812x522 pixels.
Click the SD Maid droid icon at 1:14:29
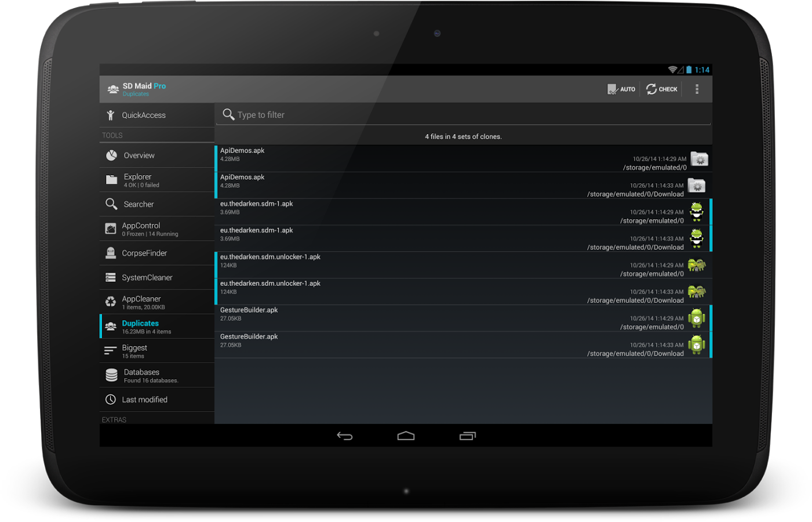point(697,212)
